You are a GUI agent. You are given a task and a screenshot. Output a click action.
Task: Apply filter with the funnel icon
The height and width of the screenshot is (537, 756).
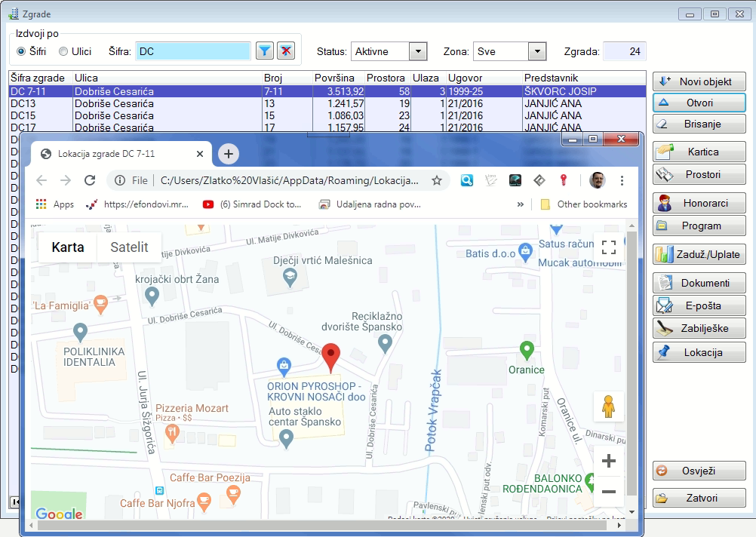[x=264, y=51]
